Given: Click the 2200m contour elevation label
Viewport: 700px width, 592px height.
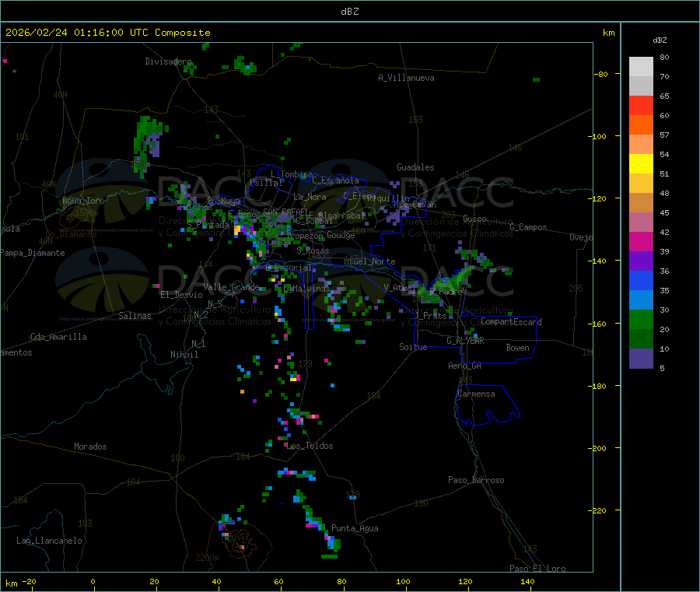Looking at the screenshot, I should [x=207, y=558].
